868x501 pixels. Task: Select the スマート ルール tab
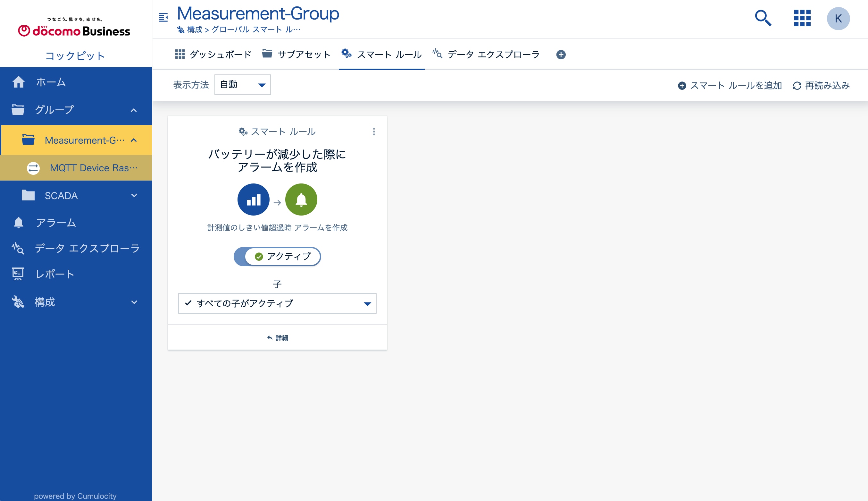(x=381, y=55)
